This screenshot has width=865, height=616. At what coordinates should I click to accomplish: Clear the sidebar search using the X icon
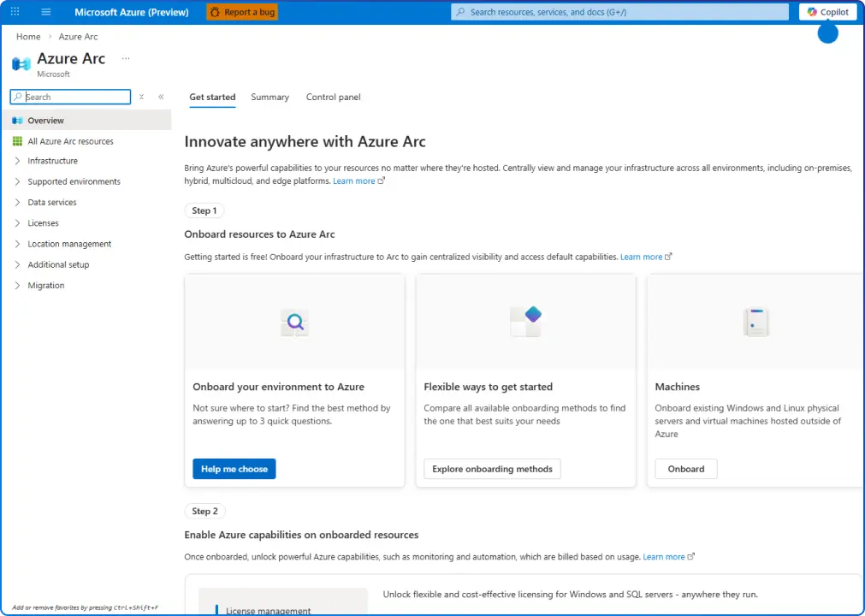(x=141, y=97)
